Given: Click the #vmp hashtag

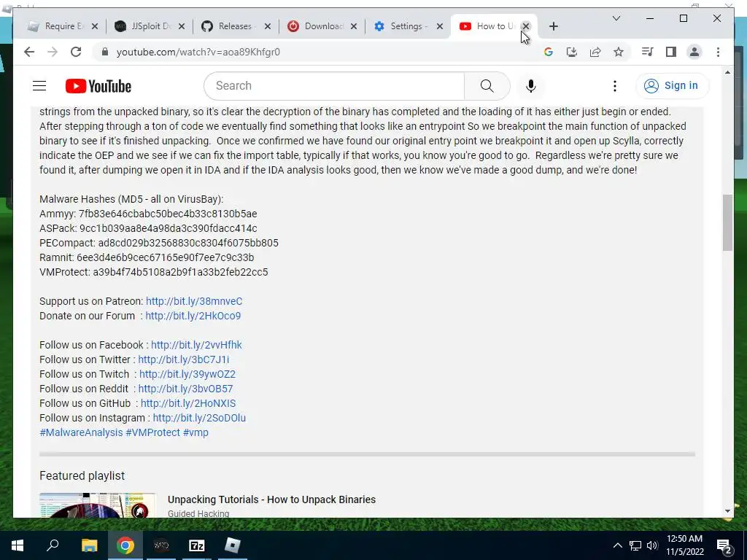Looking at the screenshot, I should pyautogui.click(x=196, y=432).
